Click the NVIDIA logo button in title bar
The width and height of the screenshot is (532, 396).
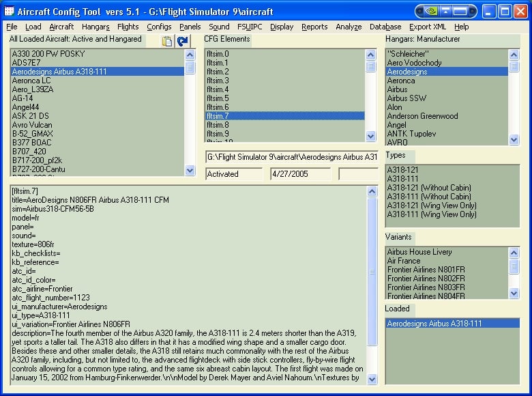point(430,11)
